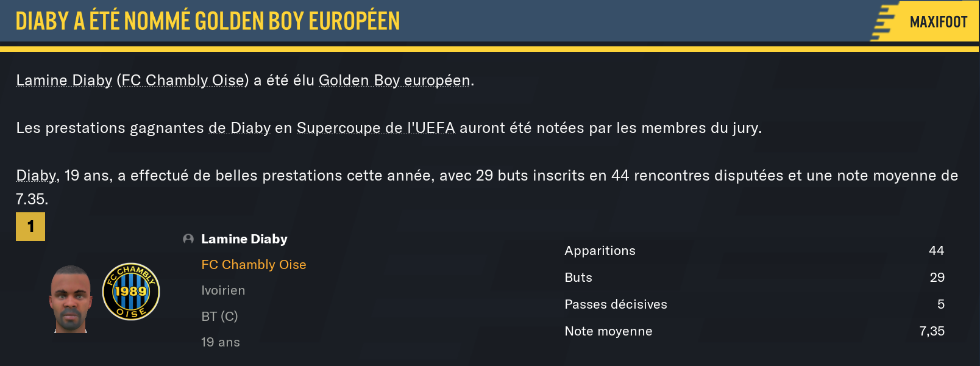Select the bold Lamine Diaby name in player card
This screenshot has width=980, height=366.
pyautogui.click(x=244, y=239)
